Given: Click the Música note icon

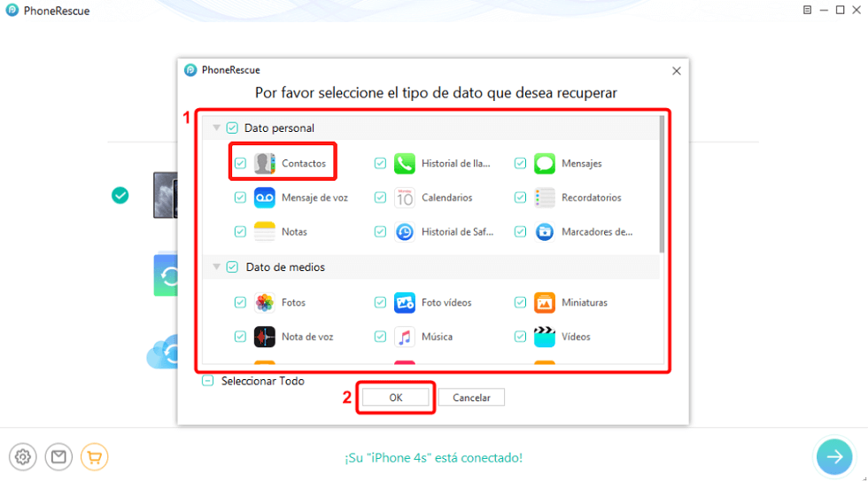Looking at the screenshot, I should coord(405,337).
